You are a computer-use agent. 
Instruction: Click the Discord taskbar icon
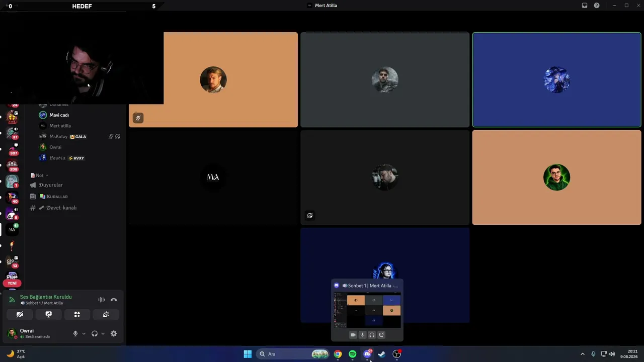point(367,354)
